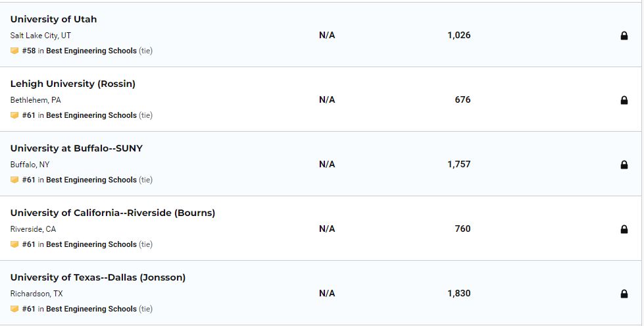Screen dimensions: 644x326
Task: Click the lock icon in University of Utah row
Action: 624,36
